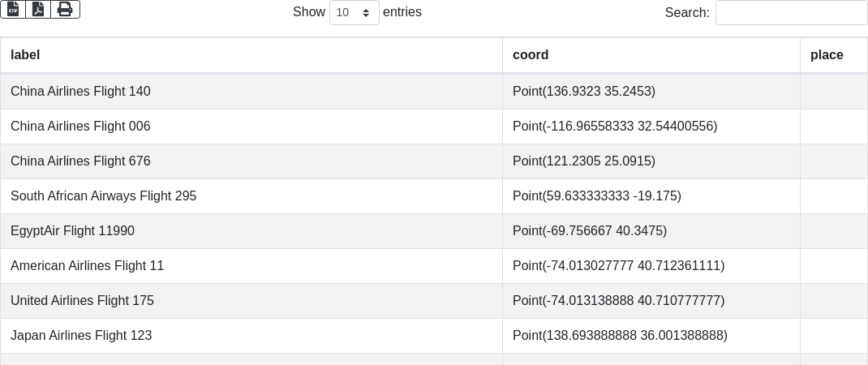This screenshot has height=365, width=868.
Task: Sort table by coord column header
Action: click(651, 55)
